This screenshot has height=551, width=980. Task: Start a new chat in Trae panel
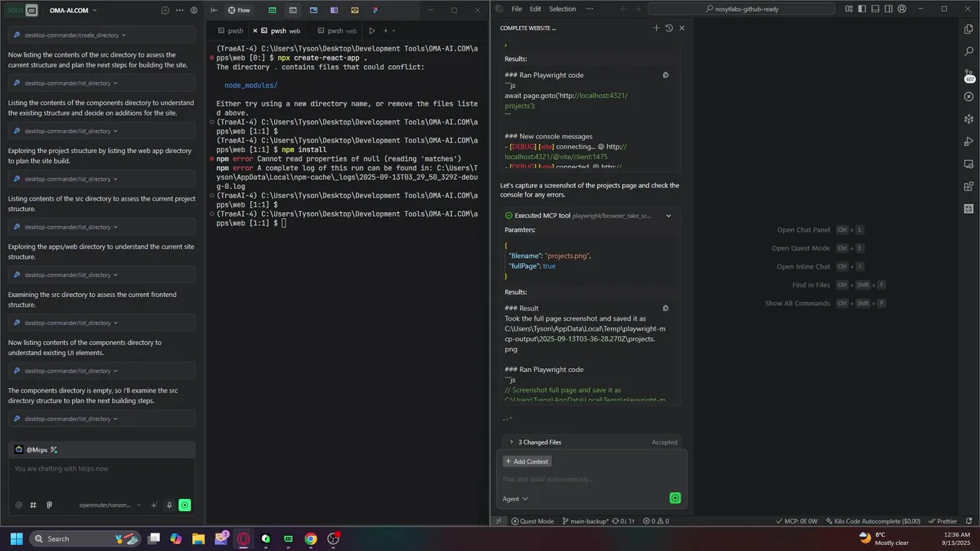click(165, 10)
